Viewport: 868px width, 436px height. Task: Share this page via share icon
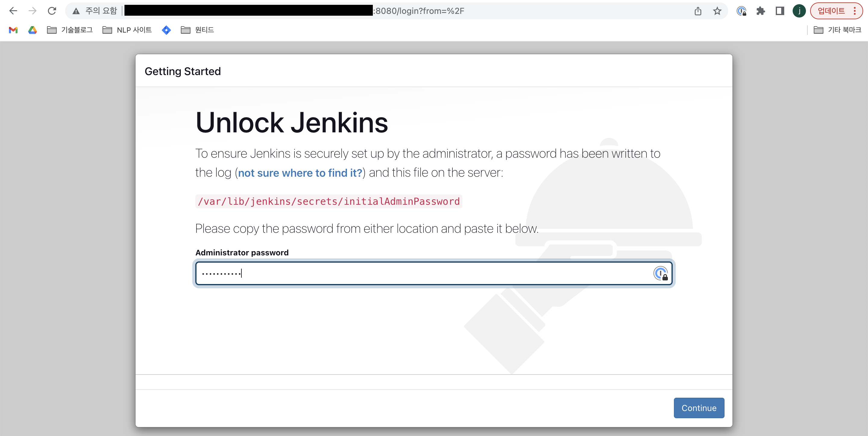[698, 11]
